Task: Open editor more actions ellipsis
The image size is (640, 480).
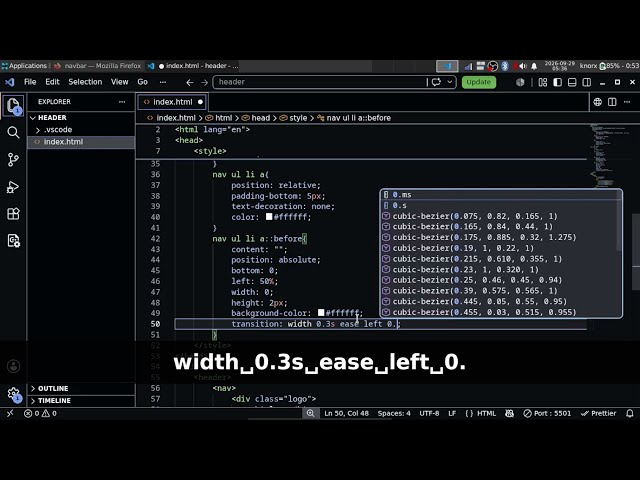Action: pos(627,102)
